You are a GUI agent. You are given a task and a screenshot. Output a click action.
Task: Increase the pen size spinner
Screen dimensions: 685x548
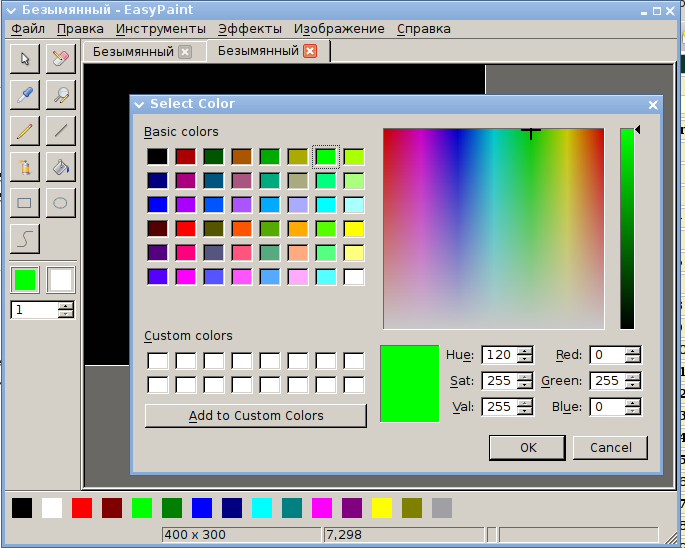coord(66,306)
